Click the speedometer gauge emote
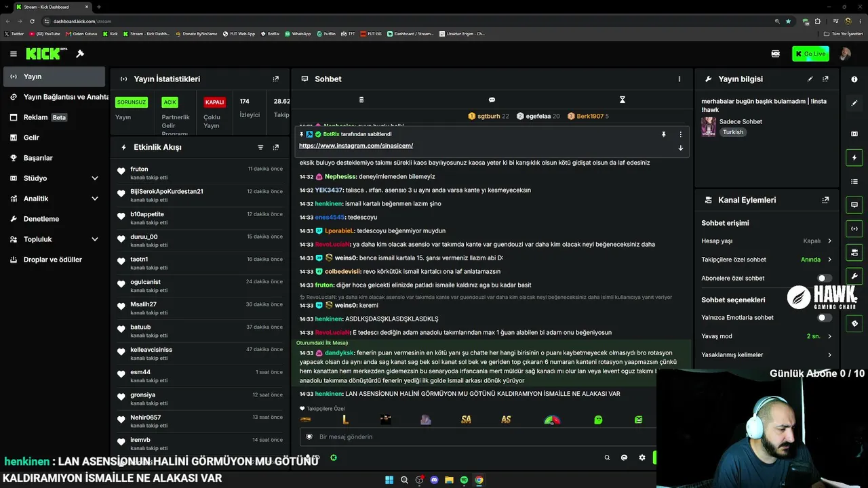The width and height of the screenshot is (868, 488). 552,420
